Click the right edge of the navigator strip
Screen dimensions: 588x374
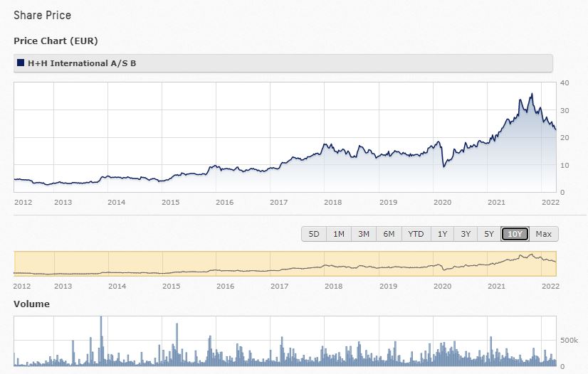(555, 263)
